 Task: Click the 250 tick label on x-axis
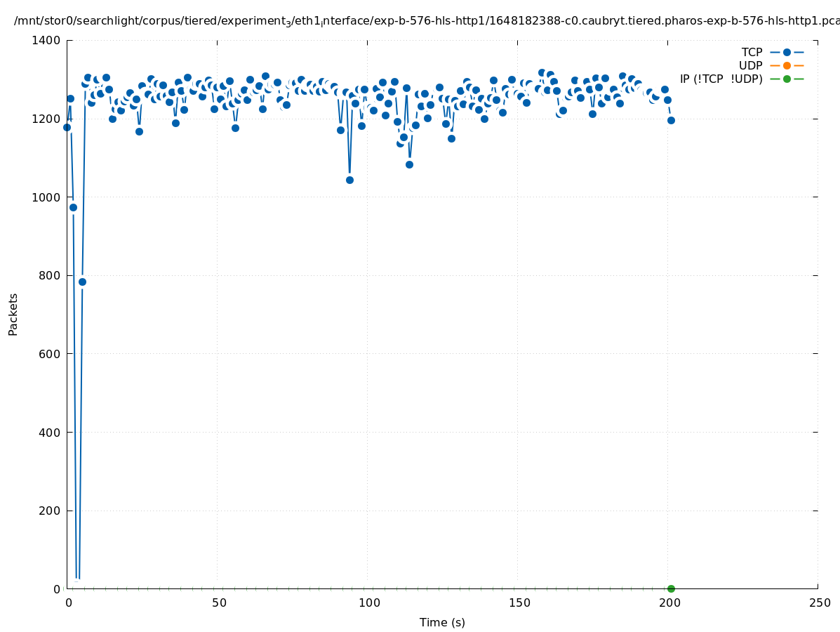tap(818, 603)
